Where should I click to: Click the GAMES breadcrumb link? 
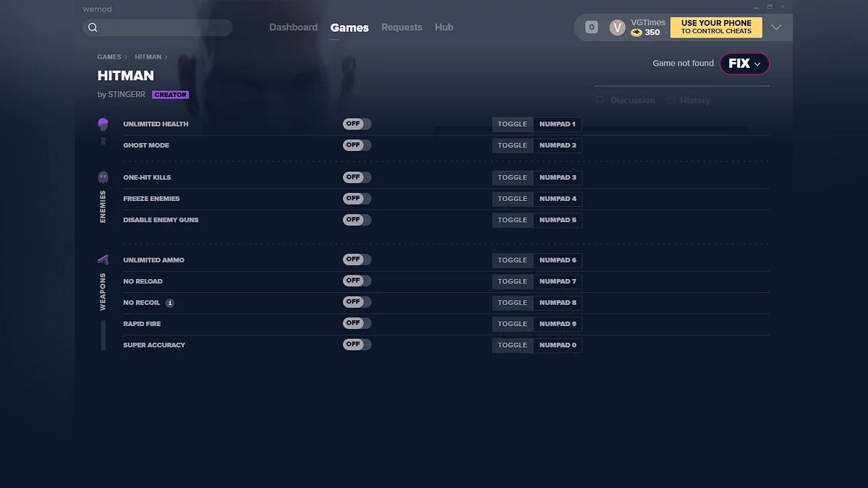pos(109,57)
